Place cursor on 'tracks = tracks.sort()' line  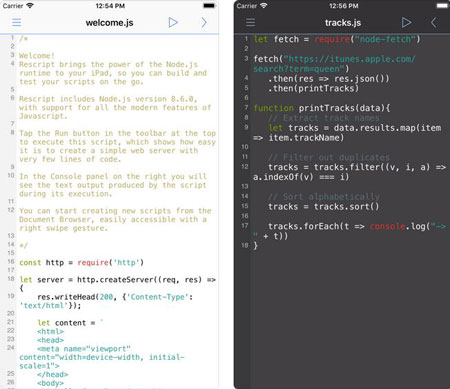coord(324,207)
